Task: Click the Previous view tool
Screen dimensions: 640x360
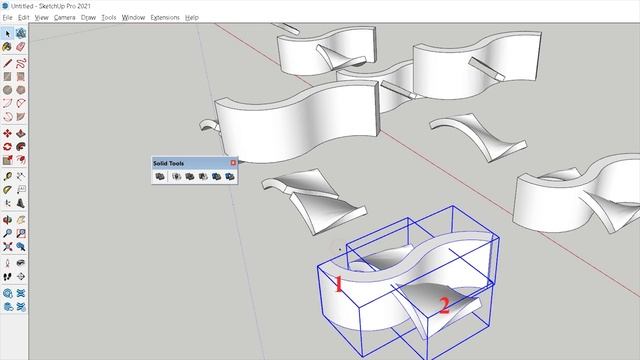Action: pyautogui.click(x=21, y=247)
